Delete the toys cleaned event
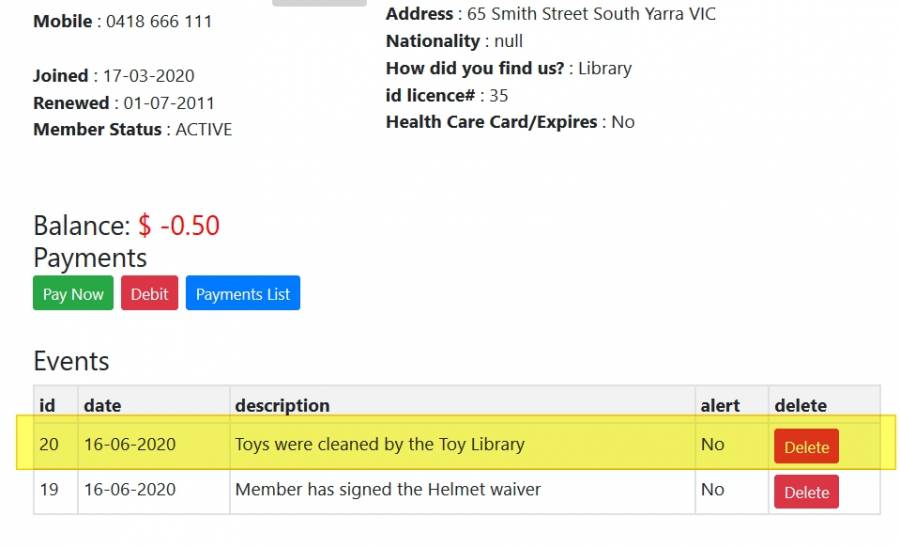The height and width of the screenshot is (548, 900). 806,447
